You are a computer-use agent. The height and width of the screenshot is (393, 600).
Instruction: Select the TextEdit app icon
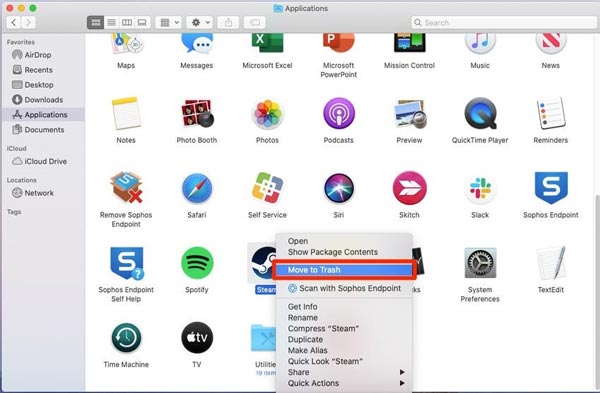[x=551, y=263]
